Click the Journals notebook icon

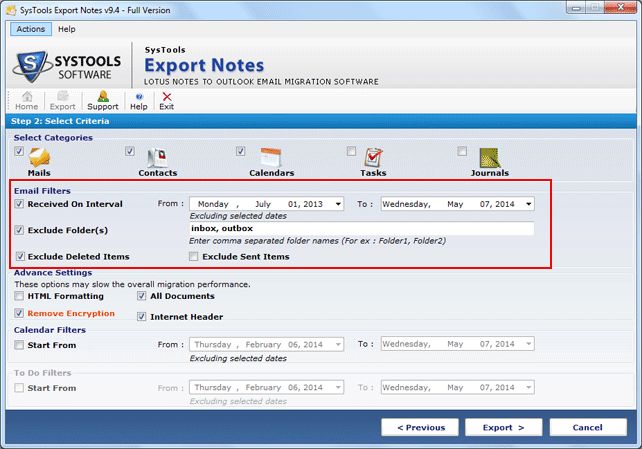(x=490, y=158)
